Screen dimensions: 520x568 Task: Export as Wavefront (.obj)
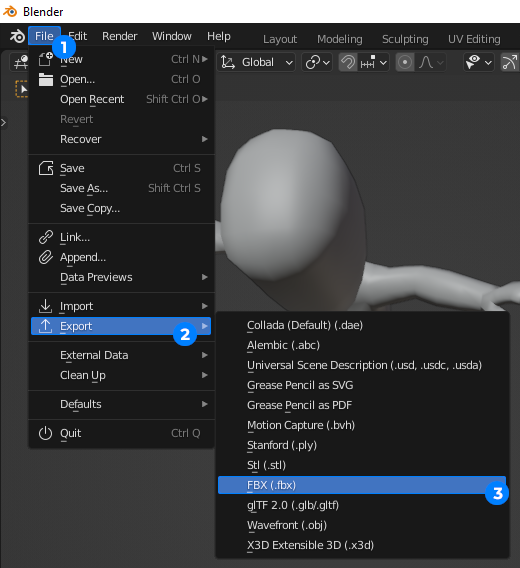point(362,525)
